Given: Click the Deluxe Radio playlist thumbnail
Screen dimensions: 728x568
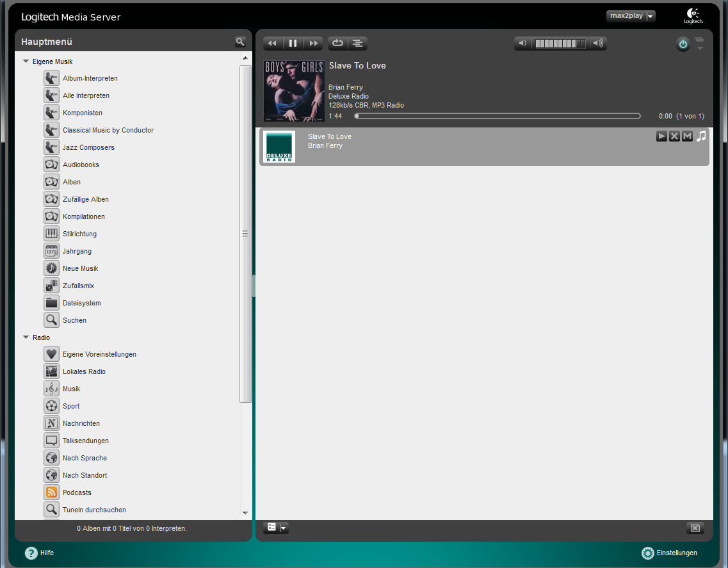Looking at the screenshot, I should [279, 146].
